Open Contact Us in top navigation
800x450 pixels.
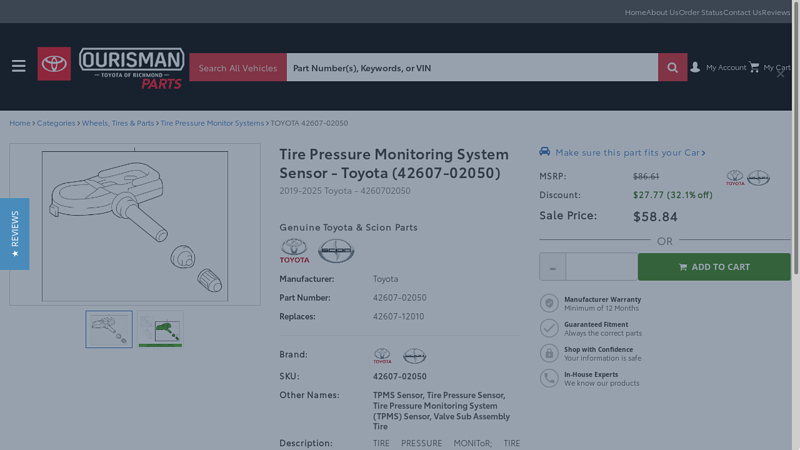[x=742, y=12]
